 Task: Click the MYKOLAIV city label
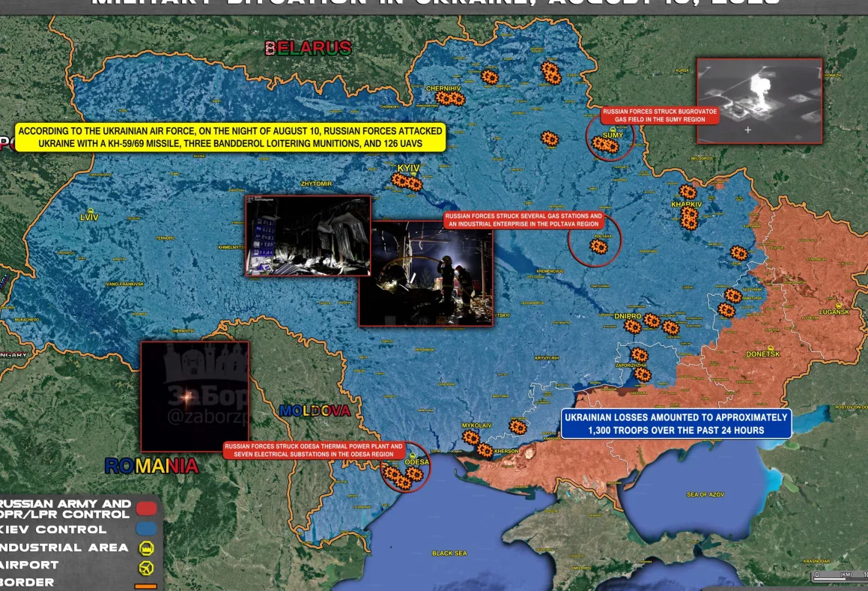[x=476, y=425]
